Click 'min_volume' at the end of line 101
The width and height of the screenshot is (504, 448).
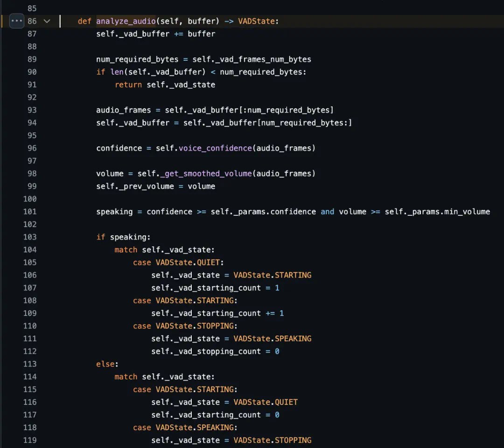point(467,212)
